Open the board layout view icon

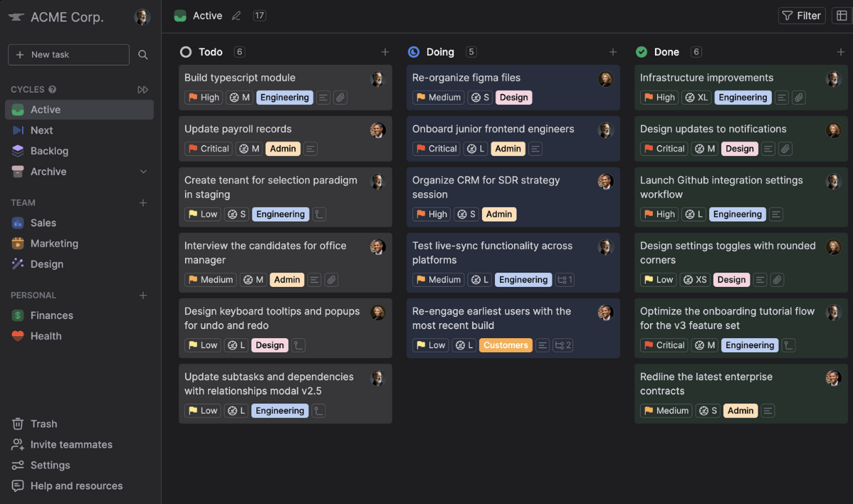(x=842, y=16)
